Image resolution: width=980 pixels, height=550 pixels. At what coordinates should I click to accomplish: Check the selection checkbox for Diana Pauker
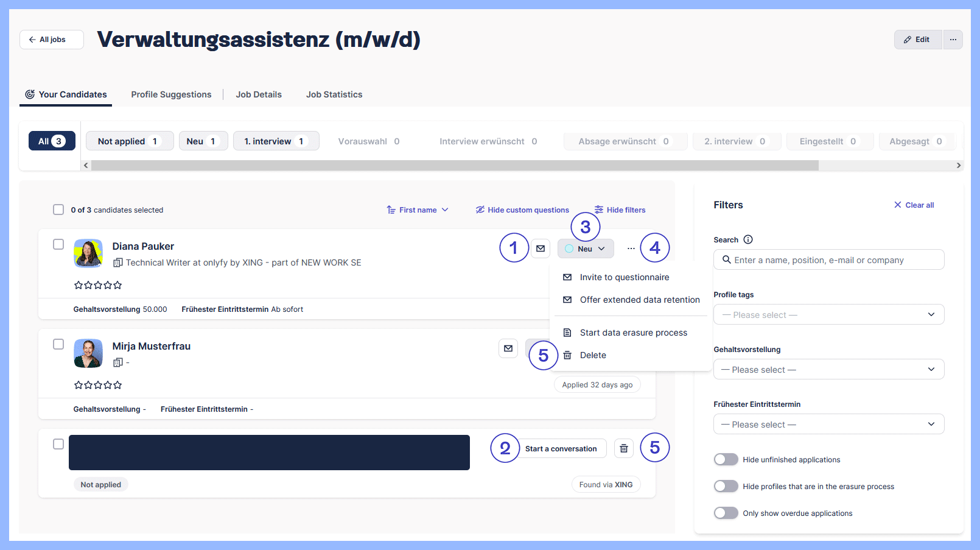[58, 244]
